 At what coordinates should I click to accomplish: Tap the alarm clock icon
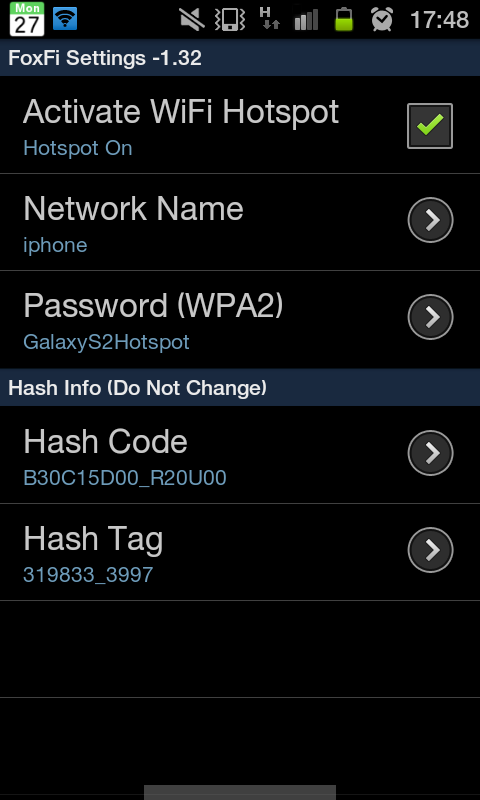click(x=382, y=19)
